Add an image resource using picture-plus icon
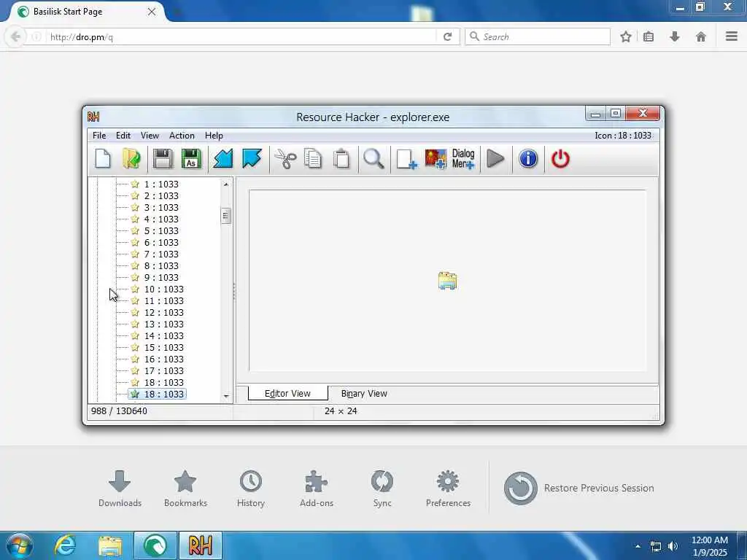 436,159
